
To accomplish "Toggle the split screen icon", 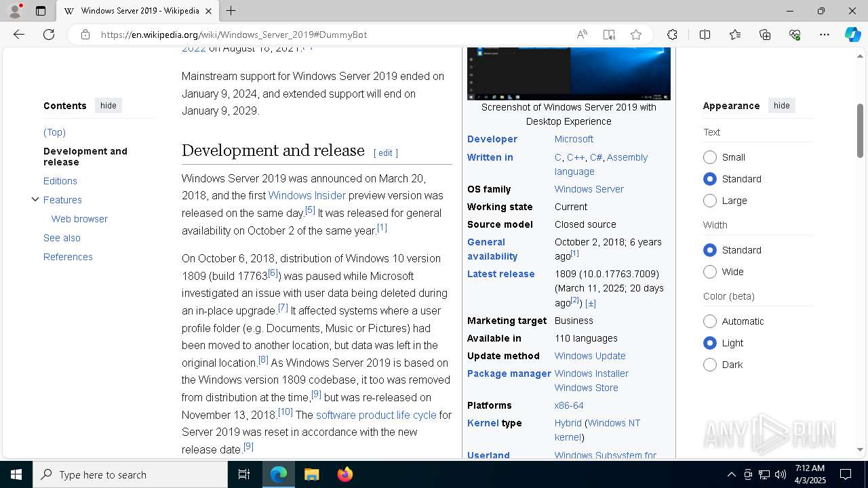I will [x=705, y=35].
